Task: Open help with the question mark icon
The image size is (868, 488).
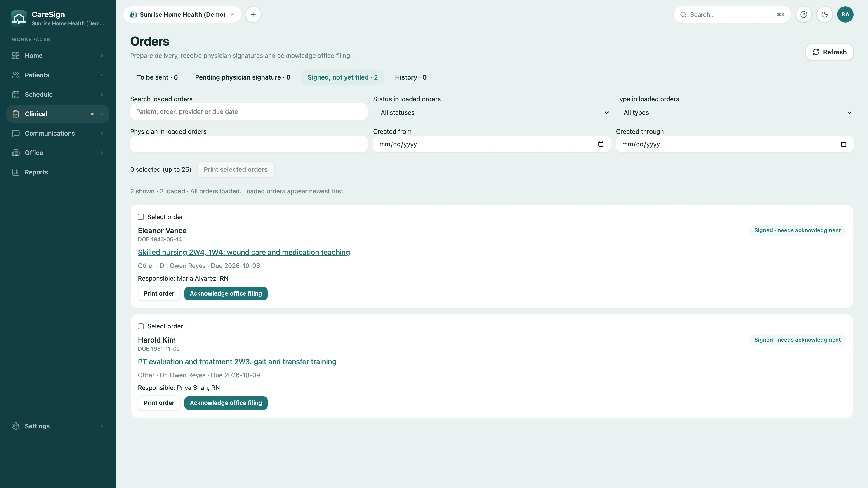Action: pos(804,14)
